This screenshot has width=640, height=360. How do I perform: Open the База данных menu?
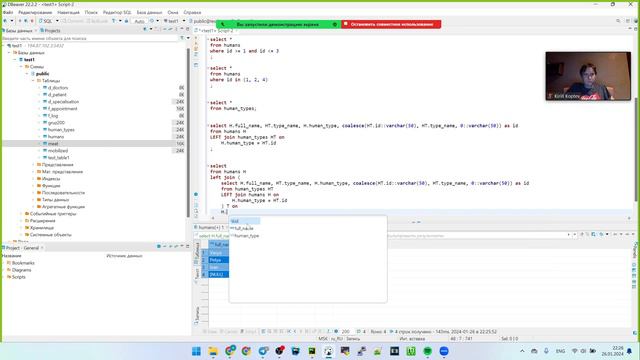click(x=149, y=13)
